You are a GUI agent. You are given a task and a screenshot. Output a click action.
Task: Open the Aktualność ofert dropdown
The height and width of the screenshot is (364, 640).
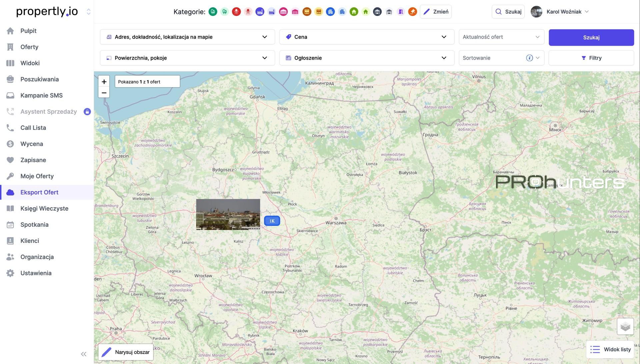(501, 37)
